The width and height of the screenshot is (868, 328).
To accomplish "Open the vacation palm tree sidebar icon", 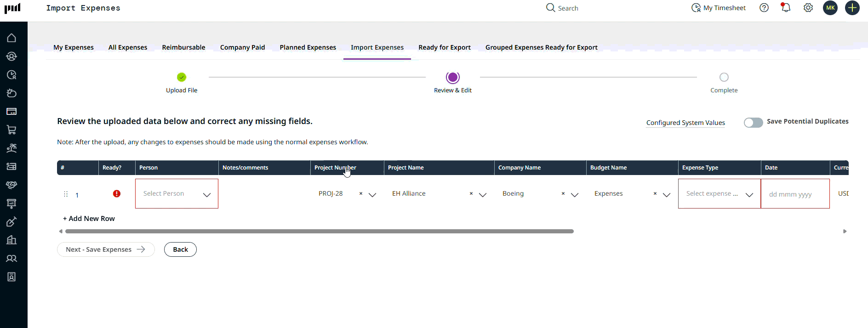I will pos(11,148).
